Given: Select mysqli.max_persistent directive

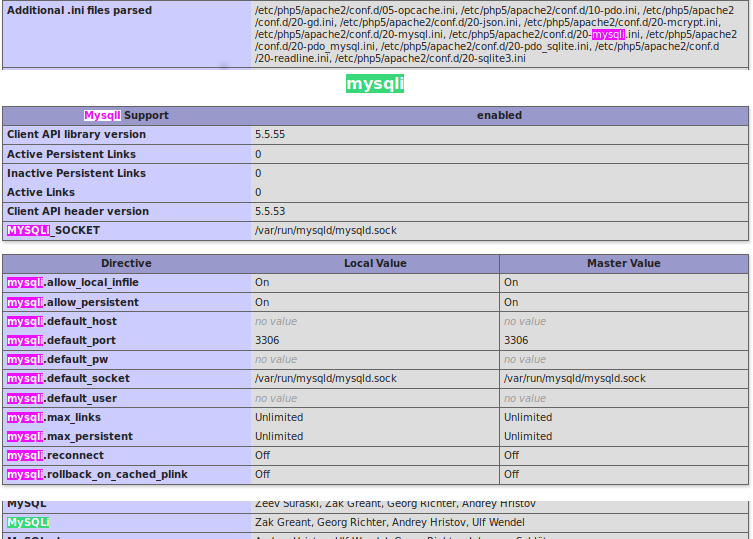Looking at the screenshot, I should click(70, 437).
